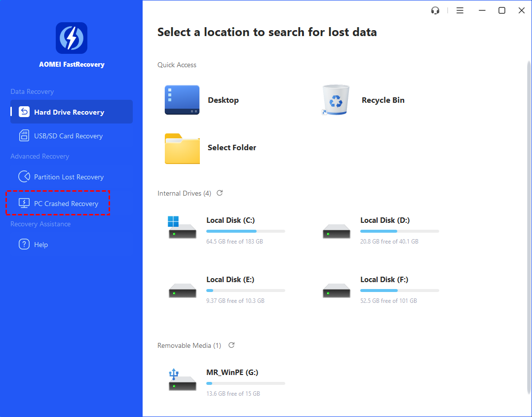The width and height of the screenshot is (532, 417).
Task: Select the Local Disk (F:) drive icon
Action: click(x=336, y=291)
